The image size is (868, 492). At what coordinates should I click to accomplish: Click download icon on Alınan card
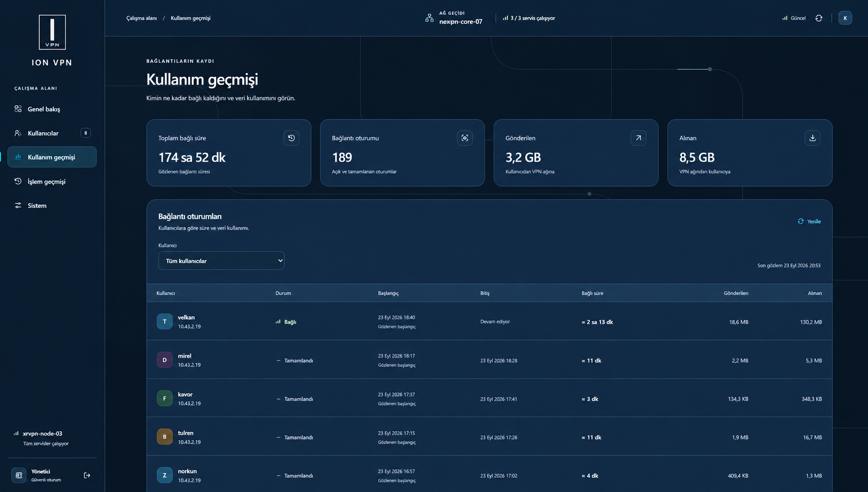(x=813, y=138)
